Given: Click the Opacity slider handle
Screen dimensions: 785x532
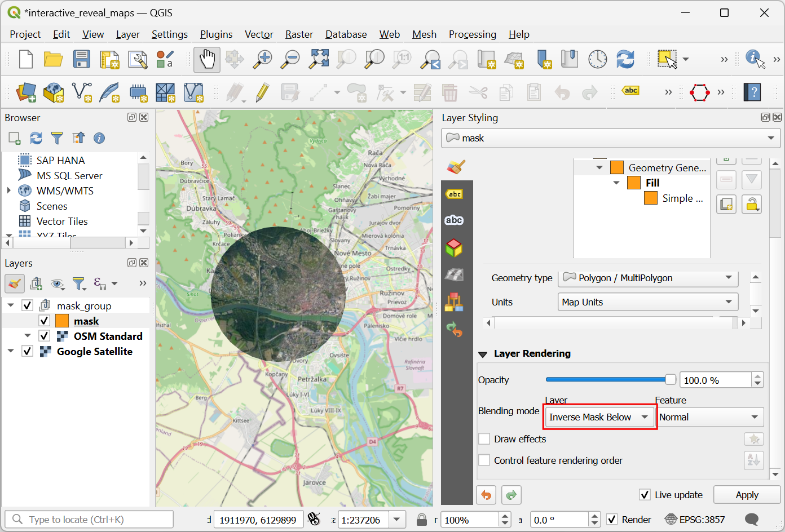Looking at the screenshot, I should 671,380.
